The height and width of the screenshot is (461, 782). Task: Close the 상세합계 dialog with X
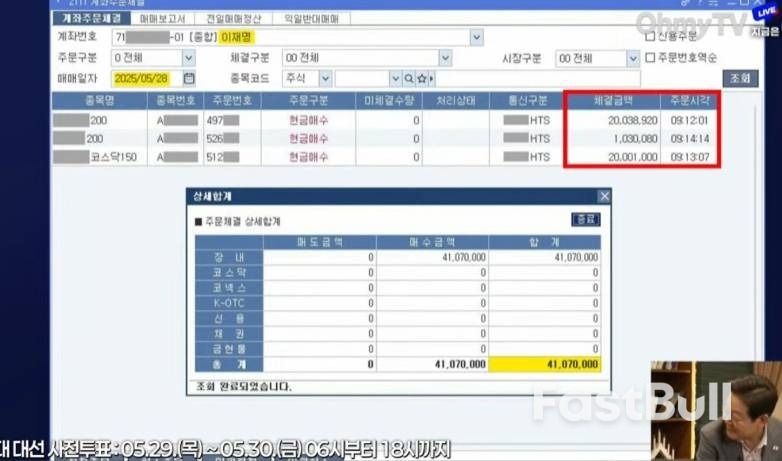point(604,196)
